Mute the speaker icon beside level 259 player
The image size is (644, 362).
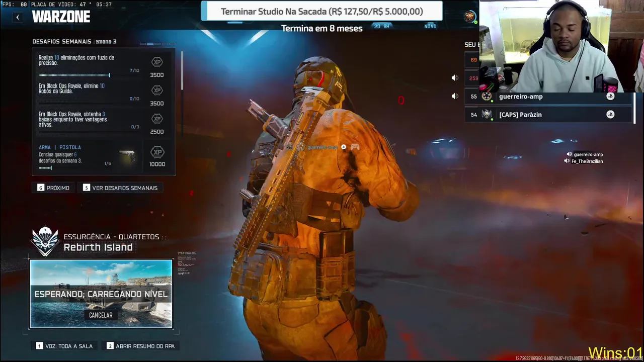pyautogui.click(x=455, y=78)
